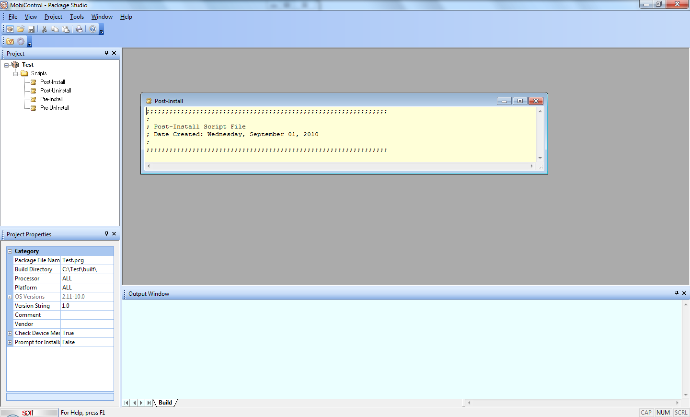The image size is (690, 417).
Task: Click the Save floppy disk icon
Action: pyautogui.click(x=32, y=29)
